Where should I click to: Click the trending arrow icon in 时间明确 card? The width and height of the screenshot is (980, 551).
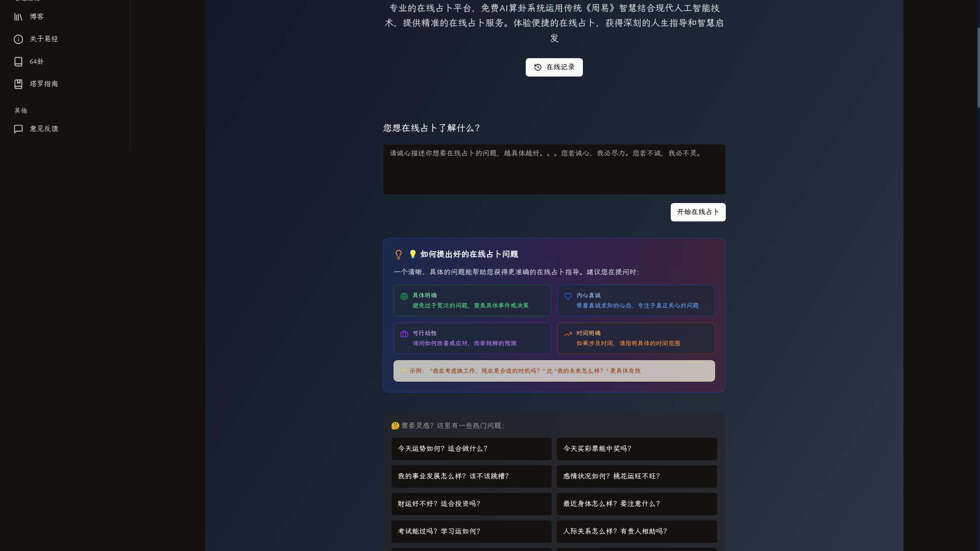568,334
